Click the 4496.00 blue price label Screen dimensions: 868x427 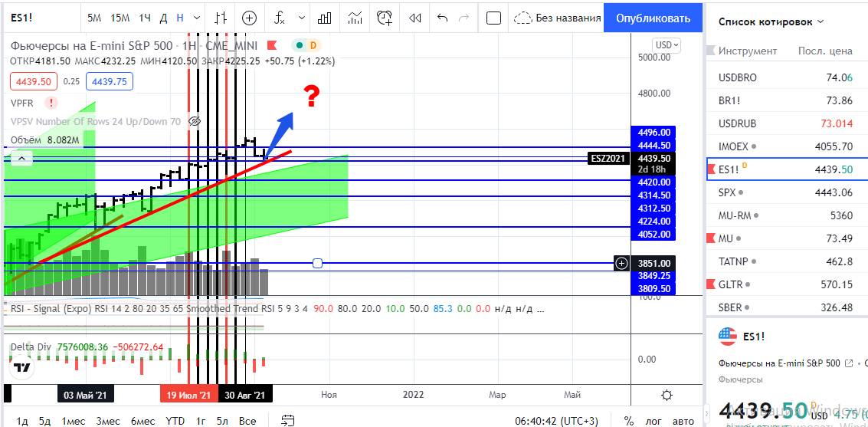point(653,133)
